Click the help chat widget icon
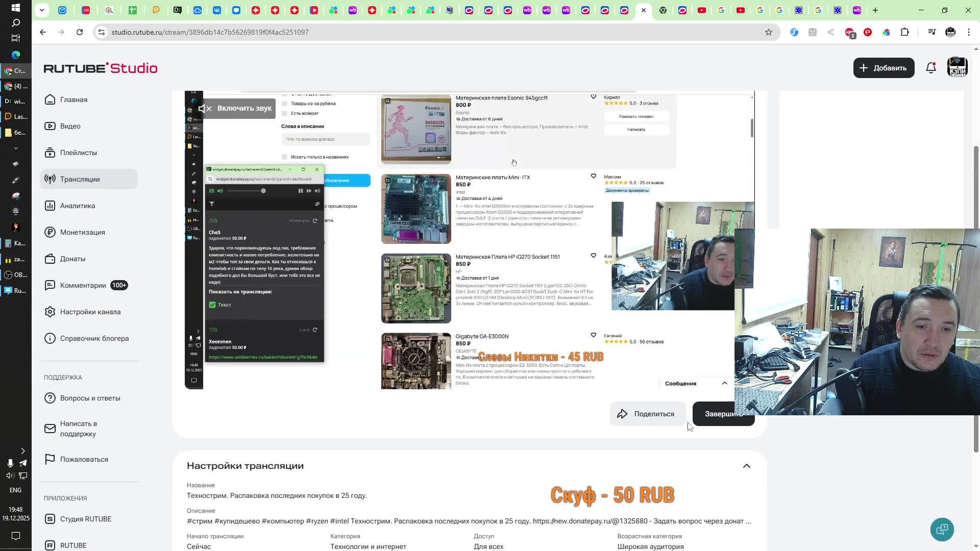Screen dimensions: 980x551 coord(942,529)
